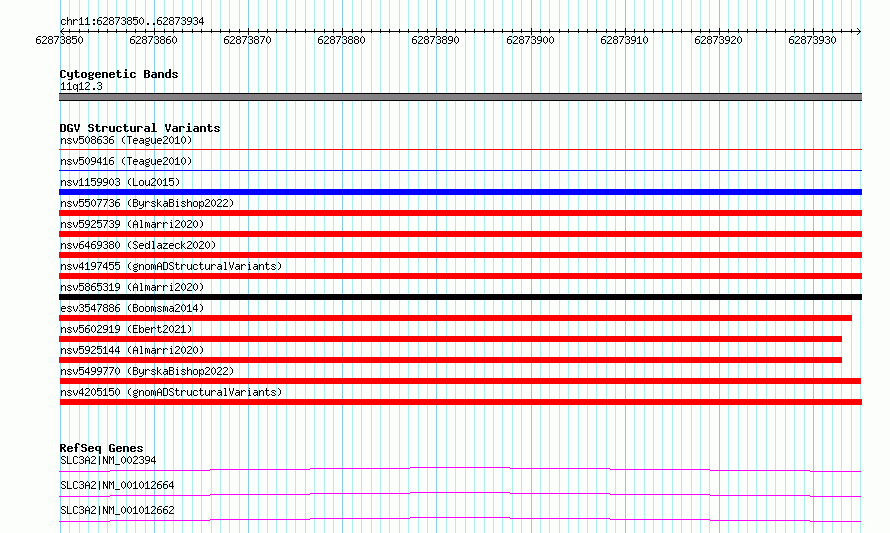Viewport: 890px width, 533px height.
Task: Open variant nsv5865319 (Almarri2020) label
Action: pyautogui.click(x=132, y=287)
